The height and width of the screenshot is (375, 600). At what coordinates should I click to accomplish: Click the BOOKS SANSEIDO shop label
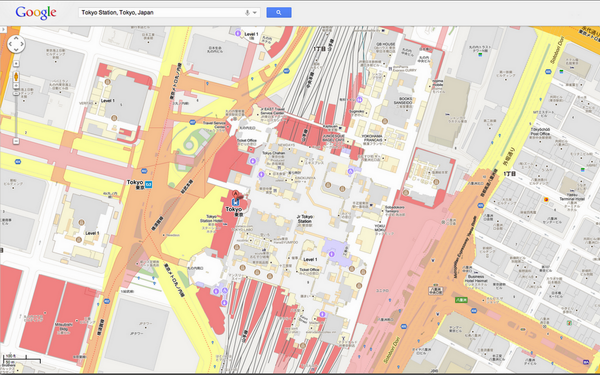tap(403, 101)
